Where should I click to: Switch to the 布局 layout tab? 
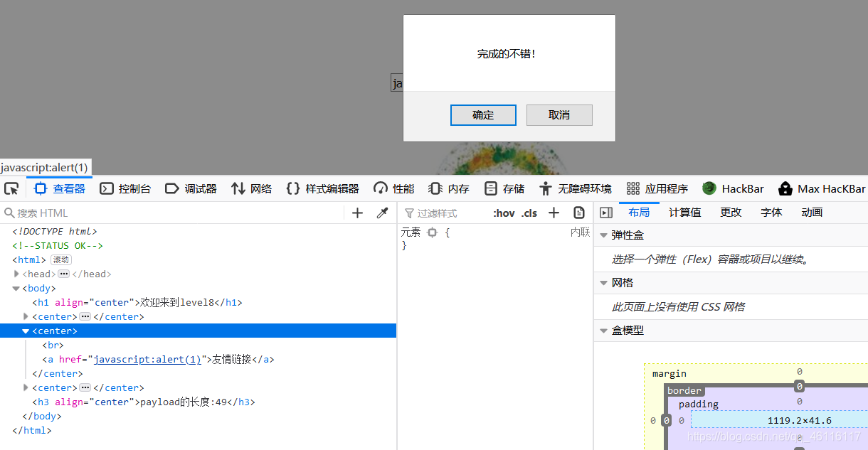pos(639,213)
